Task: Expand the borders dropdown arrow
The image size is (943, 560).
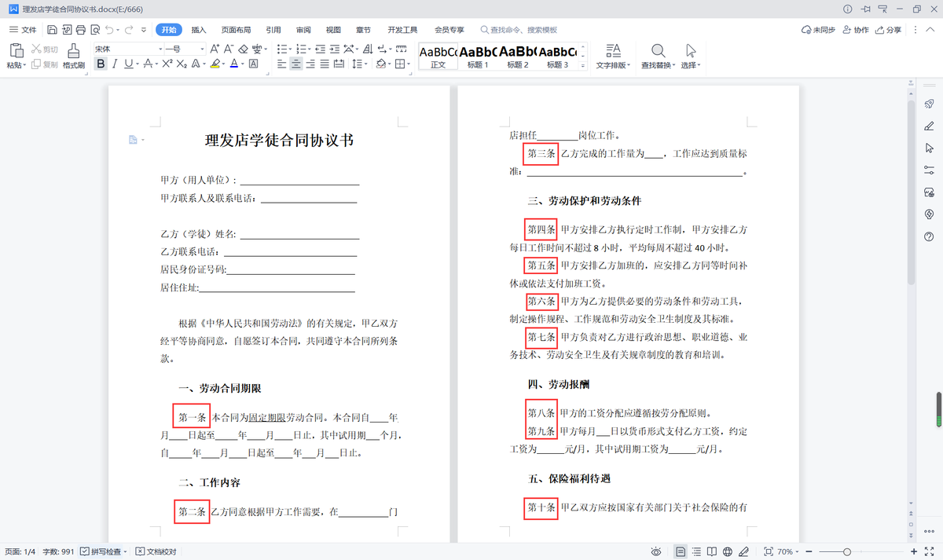Action: click(x=409, y=64)
